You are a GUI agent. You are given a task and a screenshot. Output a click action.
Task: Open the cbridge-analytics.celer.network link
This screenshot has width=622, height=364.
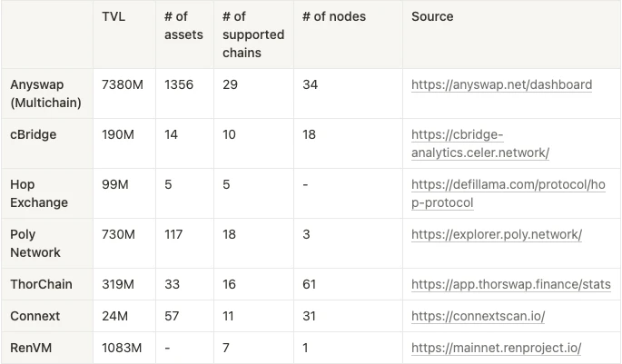480,143
